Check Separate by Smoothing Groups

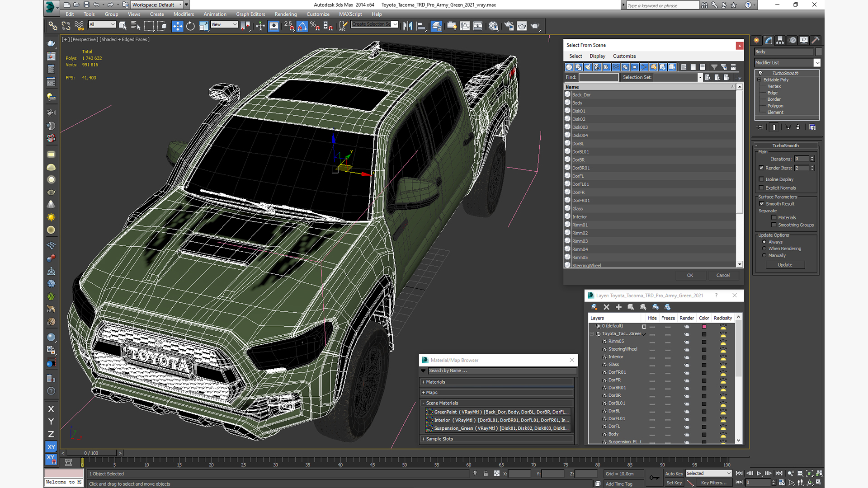[x=774, y=225]
